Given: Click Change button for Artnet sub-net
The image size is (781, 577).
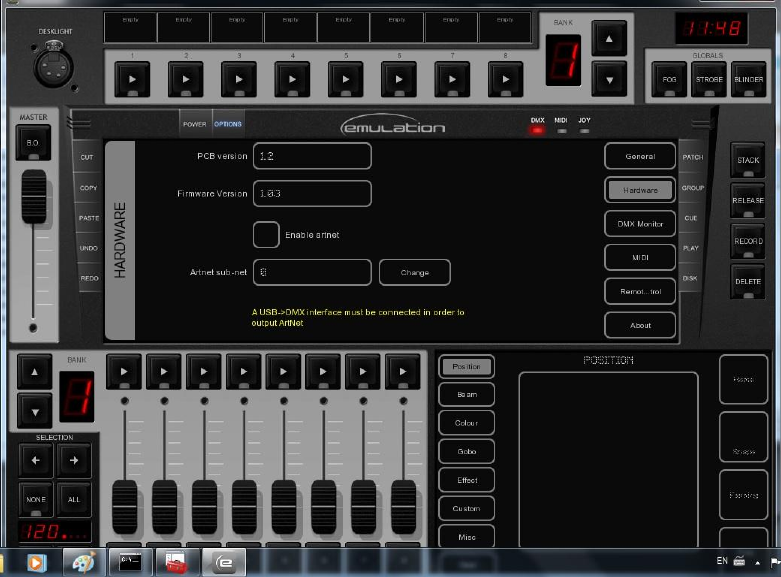Looking at the screenshot, I should tap(414, 272).
